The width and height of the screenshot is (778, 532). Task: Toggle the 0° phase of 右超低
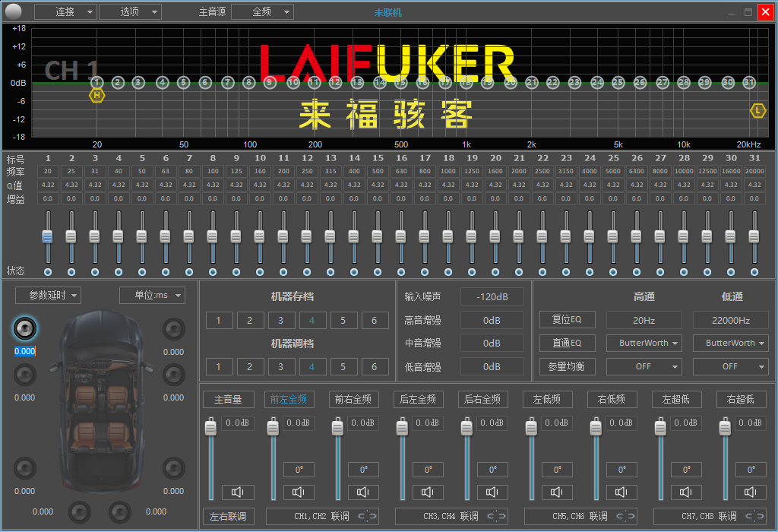click(750, 470)
